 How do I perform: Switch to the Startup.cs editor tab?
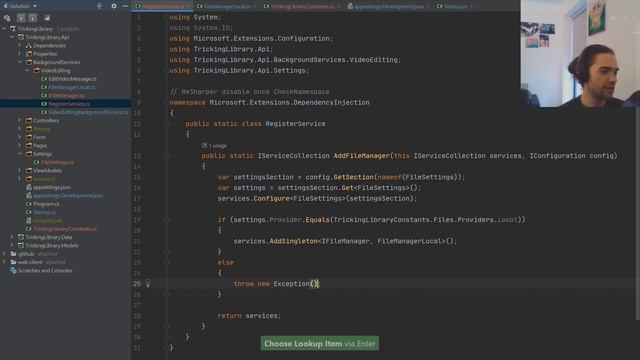tap(455, 6)
